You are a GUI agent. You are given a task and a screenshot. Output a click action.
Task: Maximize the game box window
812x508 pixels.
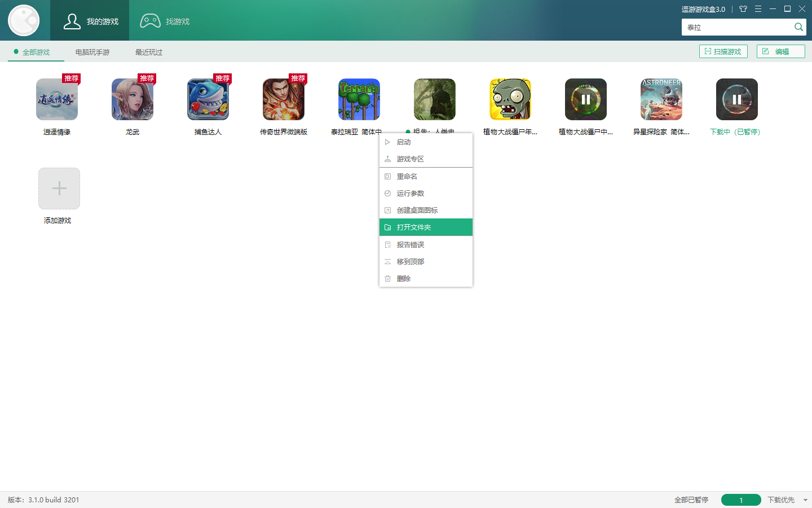coord(788,9)
